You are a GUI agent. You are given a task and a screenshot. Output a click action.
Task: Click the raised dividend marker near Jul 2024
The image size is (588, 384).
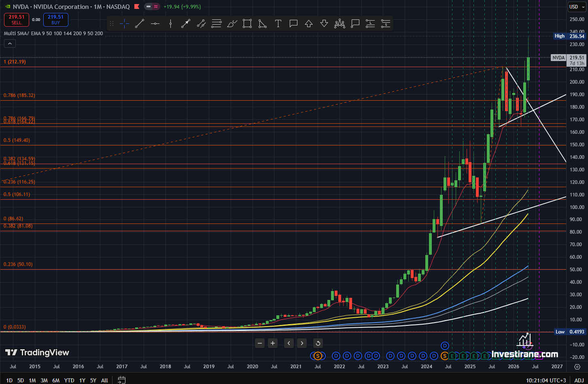tap(445, 346)
